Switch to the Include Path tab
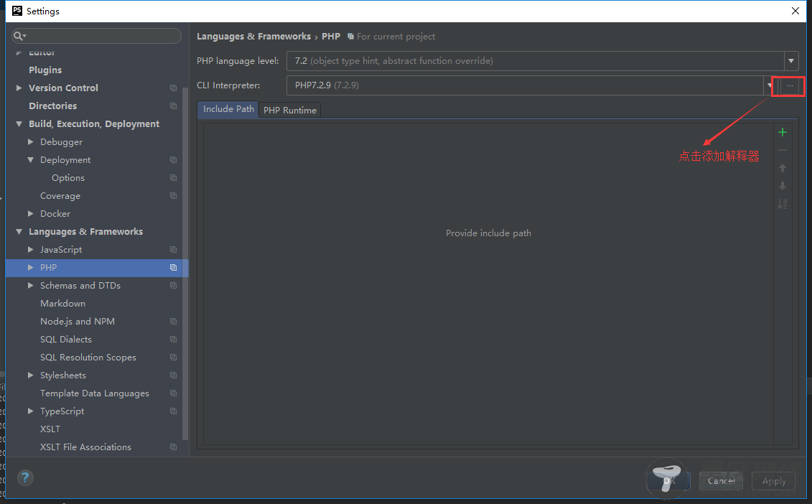Image resolution: width=812 pixels, height=504 pixels. (228, 109)
